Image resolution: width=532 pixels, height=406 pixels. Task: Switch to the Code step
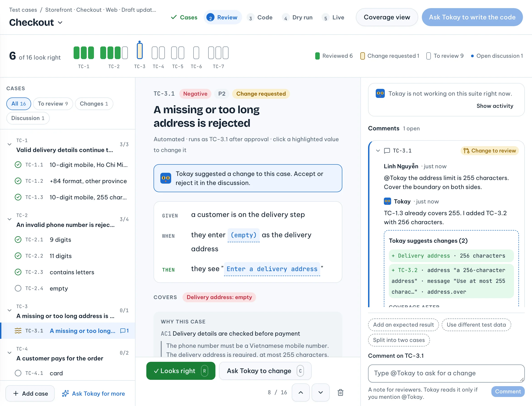(x=260, y=17)
